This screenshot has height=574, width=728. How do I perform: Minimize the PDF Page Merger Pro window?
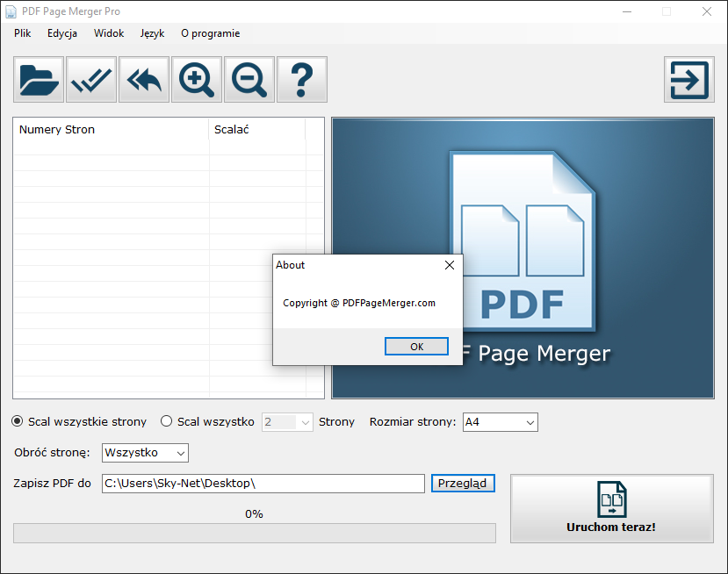pyautogui.click(x=627, y=11)
